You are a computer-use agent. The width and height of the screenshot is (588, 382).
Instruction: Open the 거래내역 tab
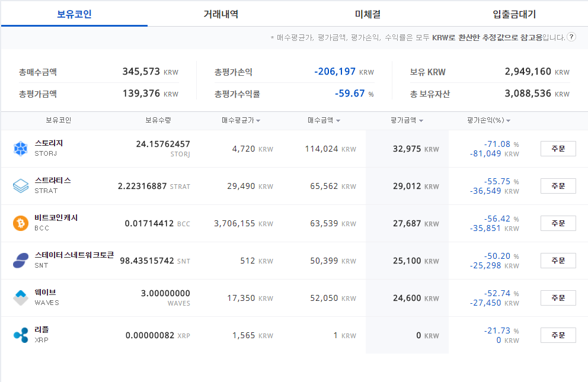(x=221, y=14)
